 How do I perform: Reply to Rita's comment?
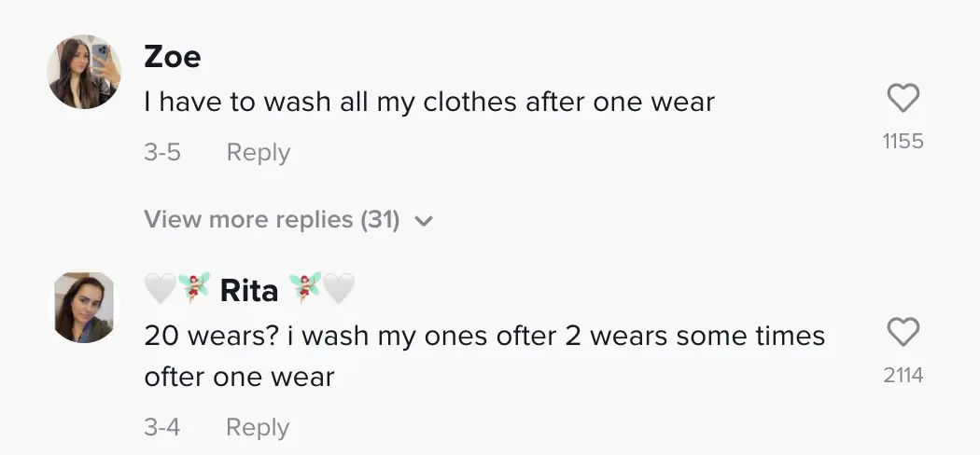[258, 427]
